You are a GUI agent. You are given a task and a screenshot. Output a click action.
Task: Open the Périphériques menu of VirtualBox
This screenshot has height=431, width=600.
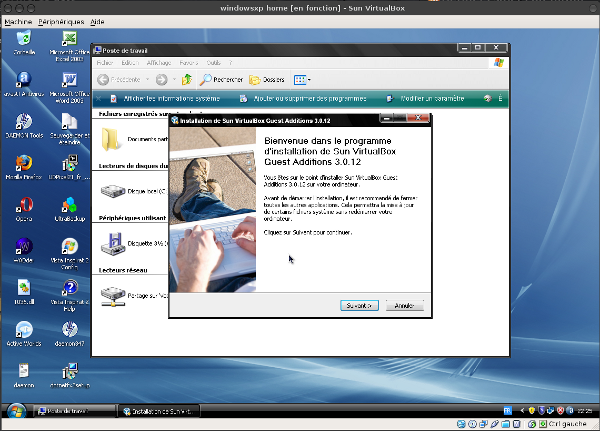(x=61, y=22)
